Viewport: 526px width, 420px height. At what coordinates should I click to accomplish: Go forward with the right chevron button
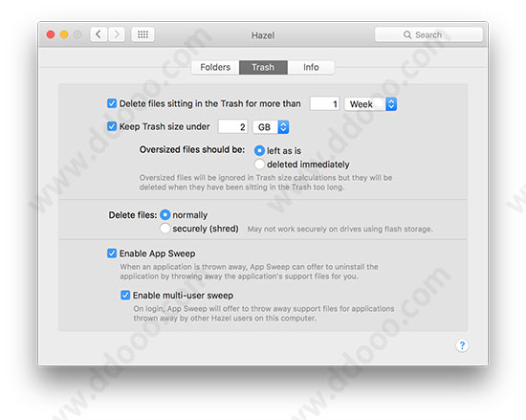click(x=117, y=34)
